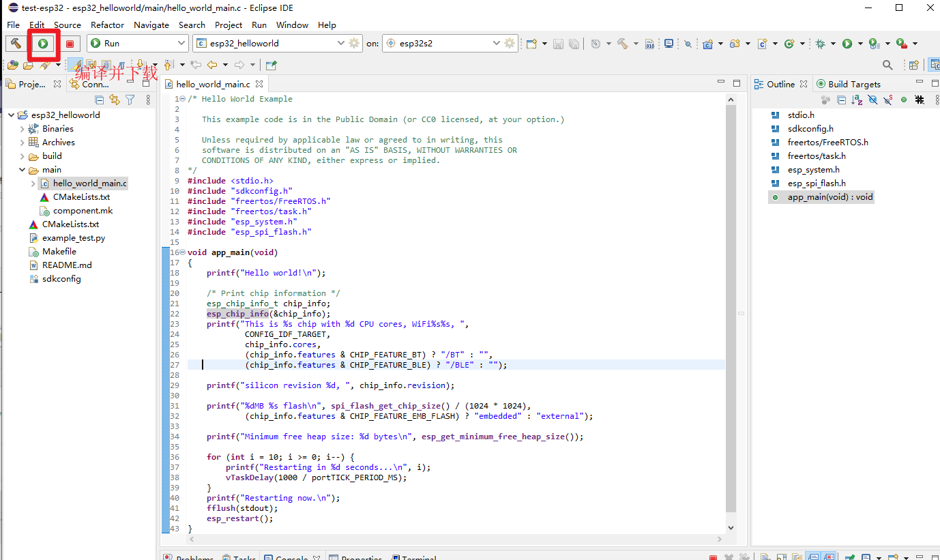Open the esp32s2 target device dropdown

coord(497,42)
